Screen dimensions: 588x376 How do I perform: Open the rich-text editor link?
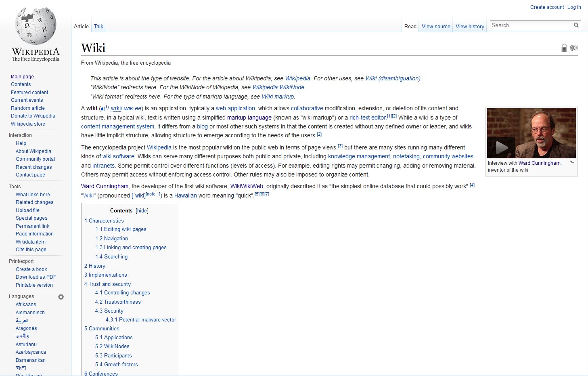point(368,118)
